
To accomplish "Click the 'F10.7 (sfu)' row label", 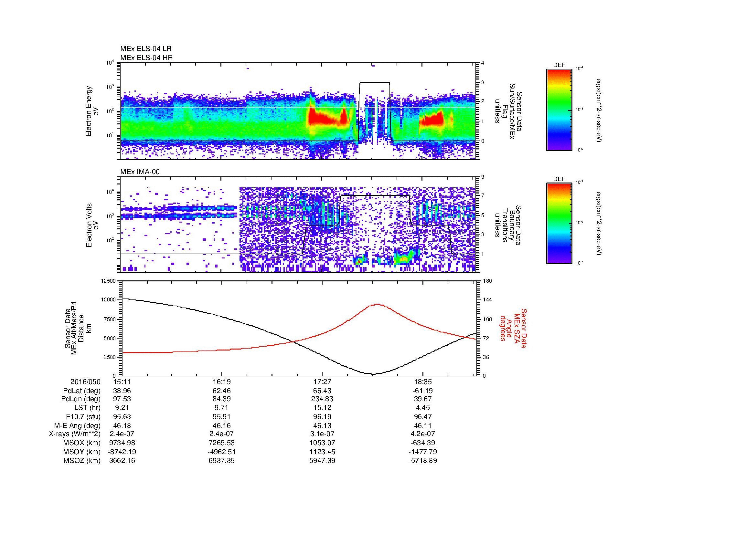I will point(83,416).
